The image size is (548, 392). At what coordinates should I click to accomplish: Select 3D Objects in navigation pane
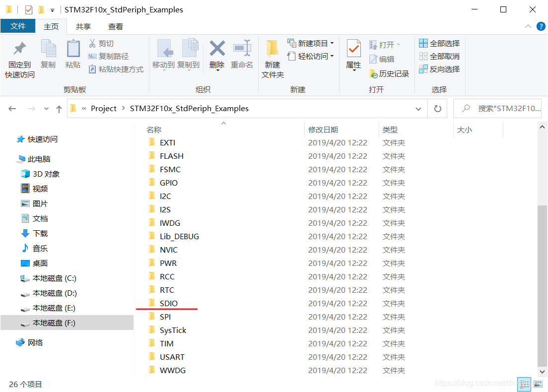click(40, 174)
